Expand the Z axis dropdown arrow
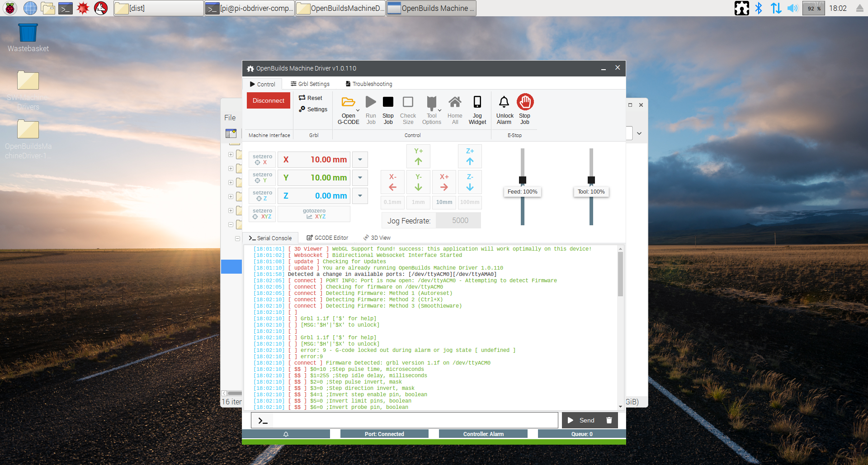 pyautogui.click(x=360, y=196)
